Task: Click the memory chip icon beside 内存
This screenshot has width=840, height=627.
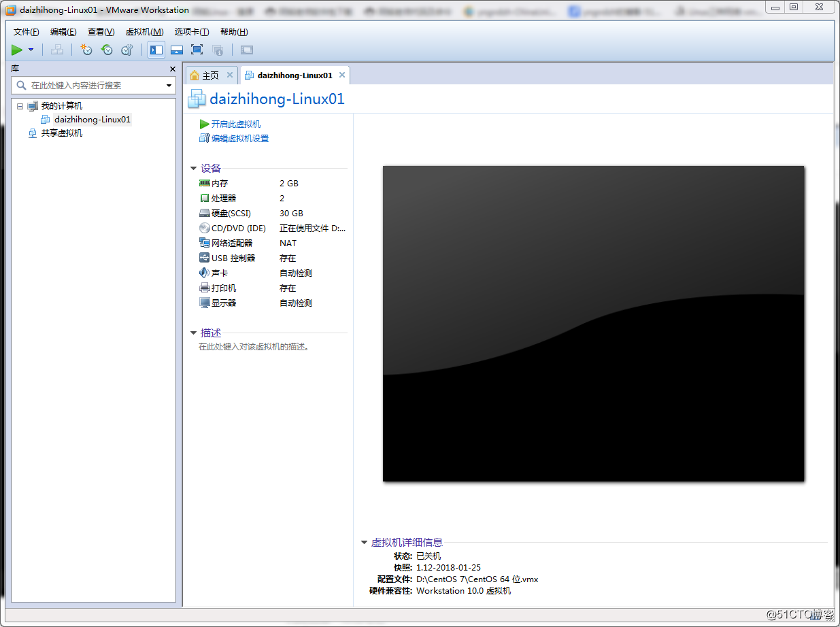Action: pos(205,183)
